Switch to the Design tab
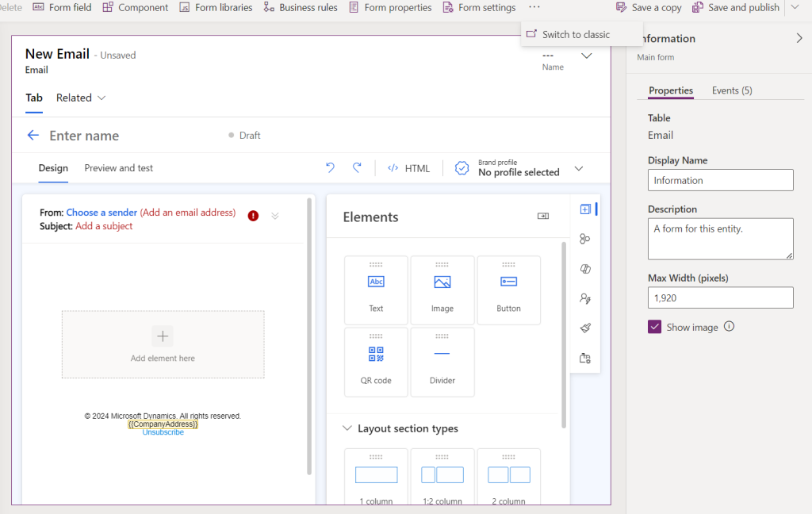Screen dimensions: 812x514 pos(53,168)
